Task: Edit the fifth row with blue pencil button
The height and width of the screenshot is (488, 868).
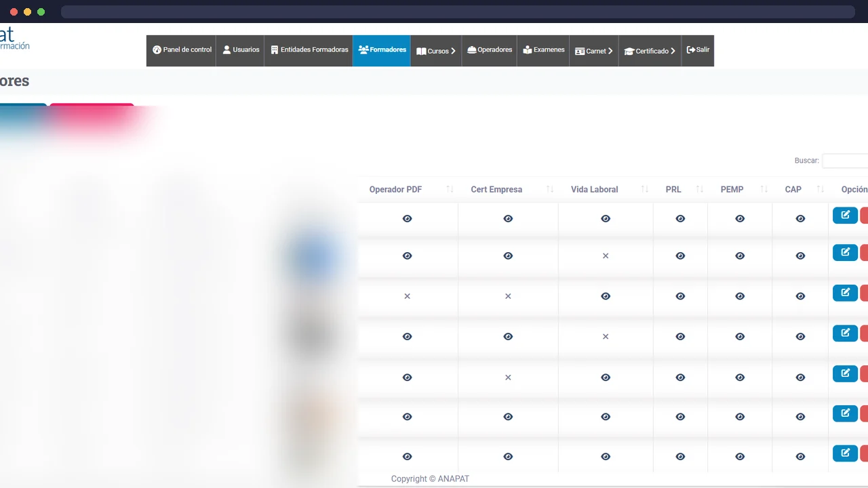Action: point(845,373)
